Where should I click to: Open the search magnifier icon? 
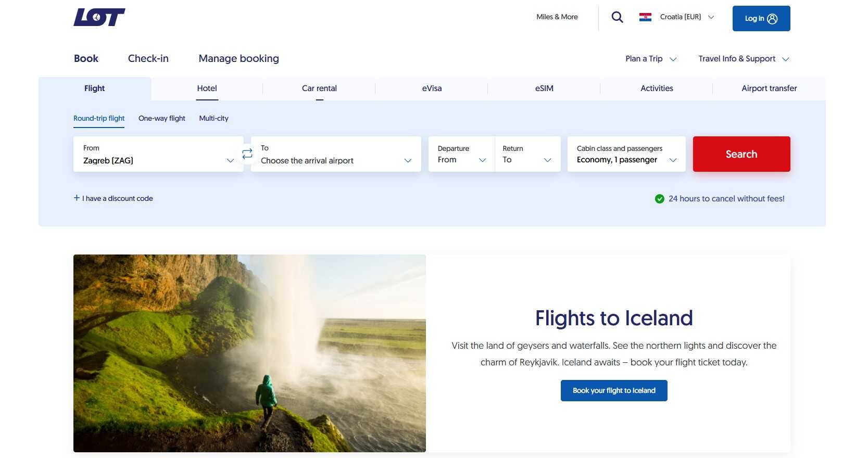617,17
